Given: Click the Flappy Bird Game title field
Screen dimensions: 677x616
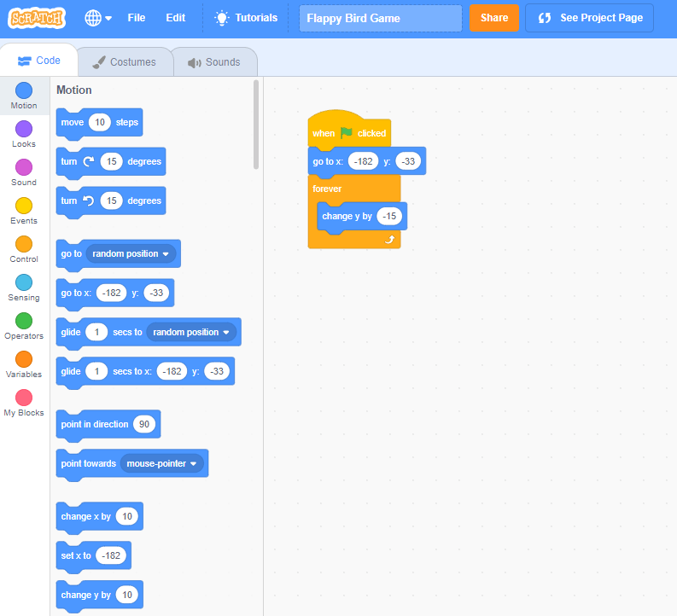Looking at the screenshot, I should coord(380,18).
